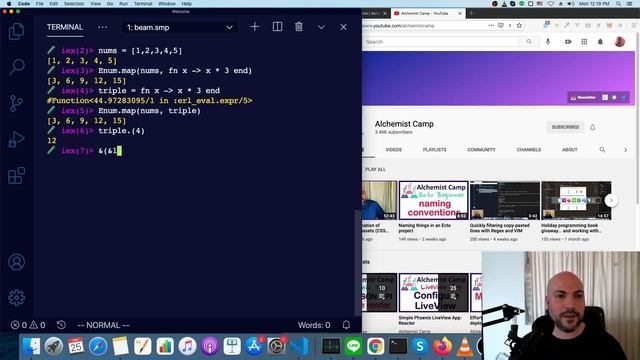Create a new terminal with plus icon

[255, 27]
